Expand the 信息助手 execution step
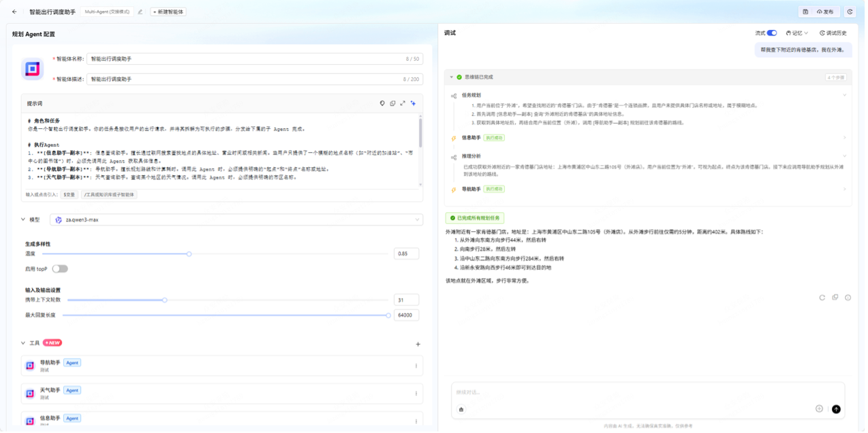 pyautogui.click(x=845, y=138)
